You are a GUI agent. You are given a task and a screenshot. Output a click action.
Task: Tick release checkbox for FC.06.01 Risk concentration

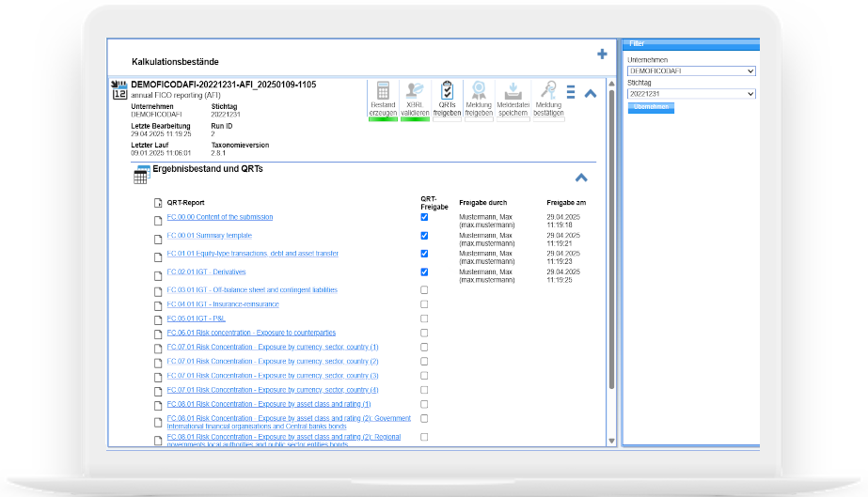click(x=424, y=333)
